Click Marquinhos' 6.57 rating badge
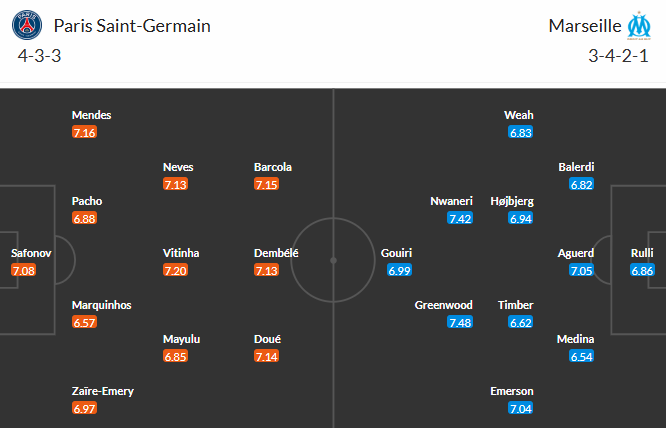The height and width of the screenshot is (428, 666). coord(84,322)
